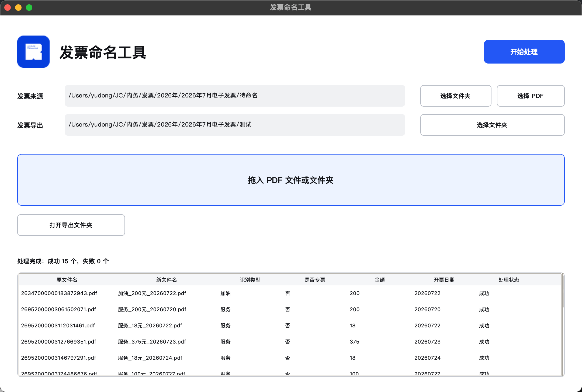Click new filename 服务_200元_20260720.pdf
582x392 pixels.
pyautogui.click(x=152, y=309)
